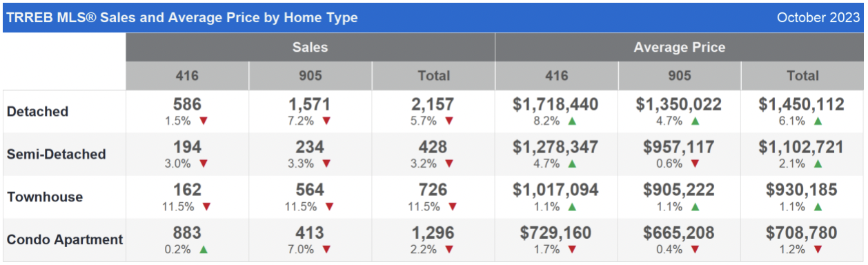Click the green up arrow under $1,718,440
This screenshot has height=265, width=868.
(572, 121)
